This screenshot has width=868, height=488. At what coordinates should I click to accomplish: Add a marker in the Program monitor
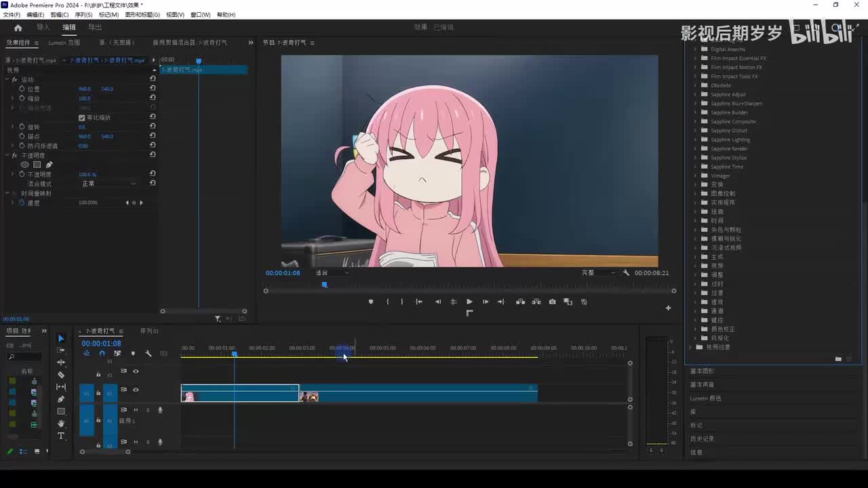pos(371,302)
